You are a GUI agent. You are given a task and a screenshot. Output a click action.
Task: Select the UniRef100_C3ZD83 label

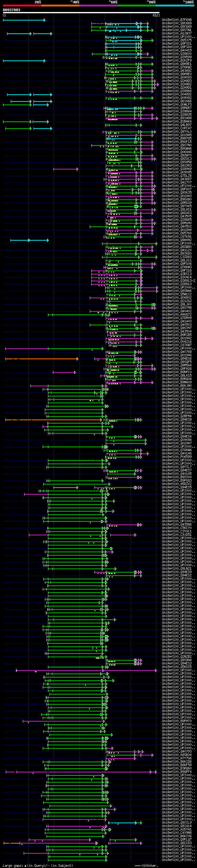coord(177,257)
